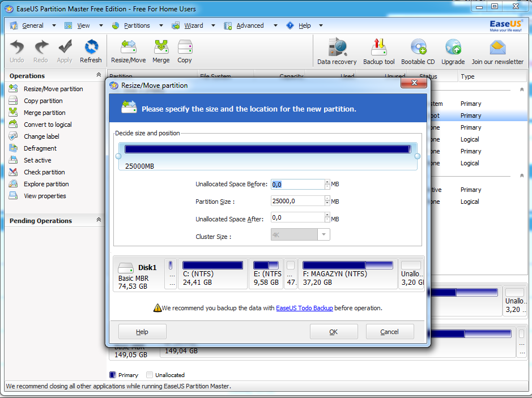Confirm the resize with OK
This screenshot has height=398, width=532.
click(334, 332)
